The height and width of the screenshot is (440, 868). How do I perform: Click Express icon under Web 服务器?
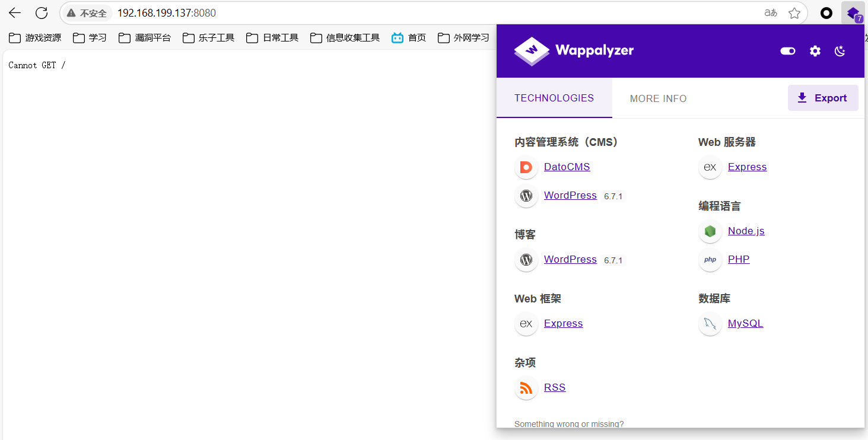tap(710, 167)
